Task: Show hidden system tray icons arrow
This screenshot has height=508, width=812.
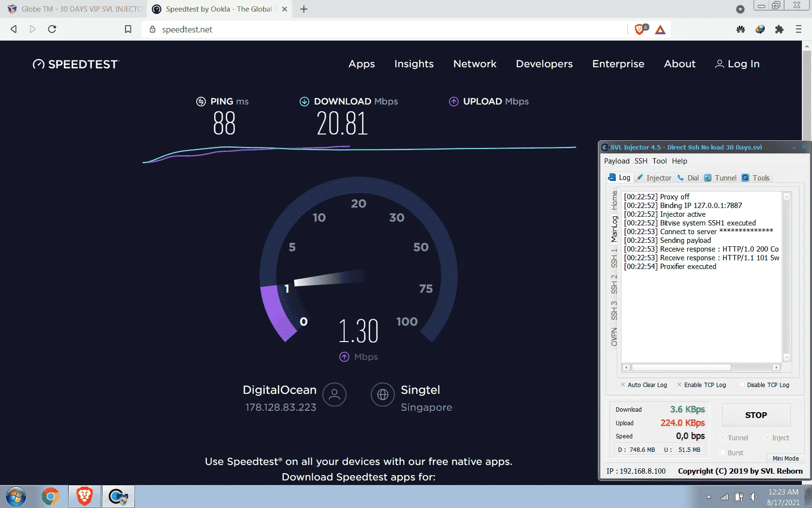Action: pos(709,497)
